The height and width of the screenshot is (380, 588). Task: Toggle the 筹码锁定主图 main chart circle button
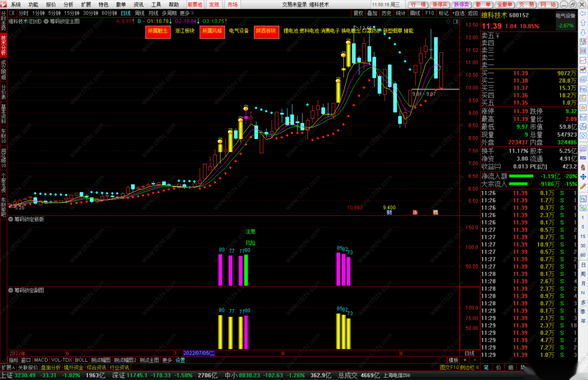click(46, 21)
